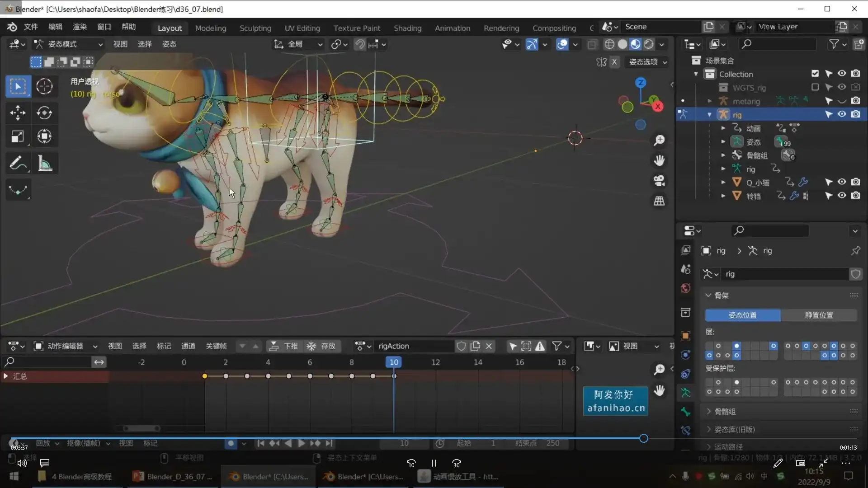Image resolution: width=868 pixels, height=488 pixels.
Task: Click the video progress slider handle
Action: (643, 438)
